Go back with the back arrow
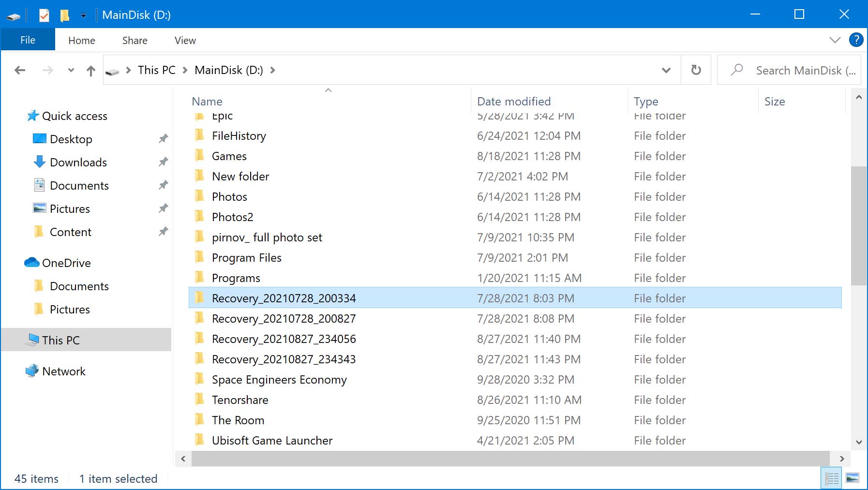Viewport: 868px width, 490px height. 20,70
